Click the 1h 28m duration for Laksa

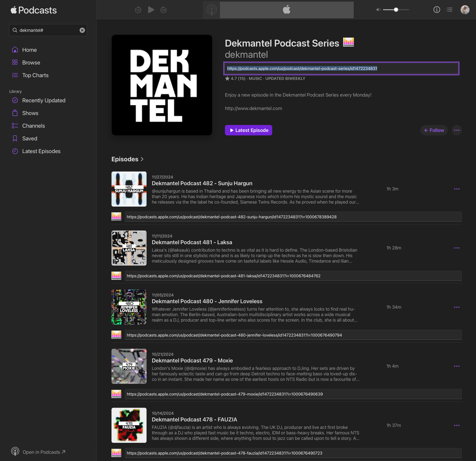click(394, 248)
